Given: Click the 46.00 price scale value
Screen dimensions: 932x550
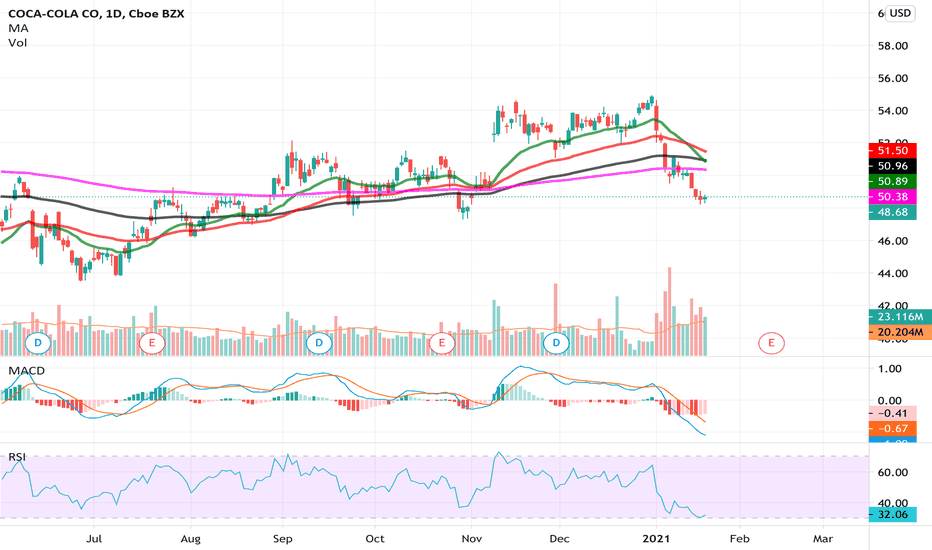Looking at the screenshot, I should [x=893, y=241].
